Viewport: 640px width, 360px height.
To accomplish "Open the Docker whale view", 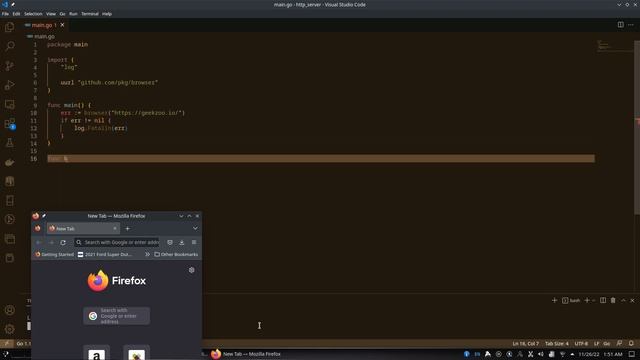I will click(9, 162).
